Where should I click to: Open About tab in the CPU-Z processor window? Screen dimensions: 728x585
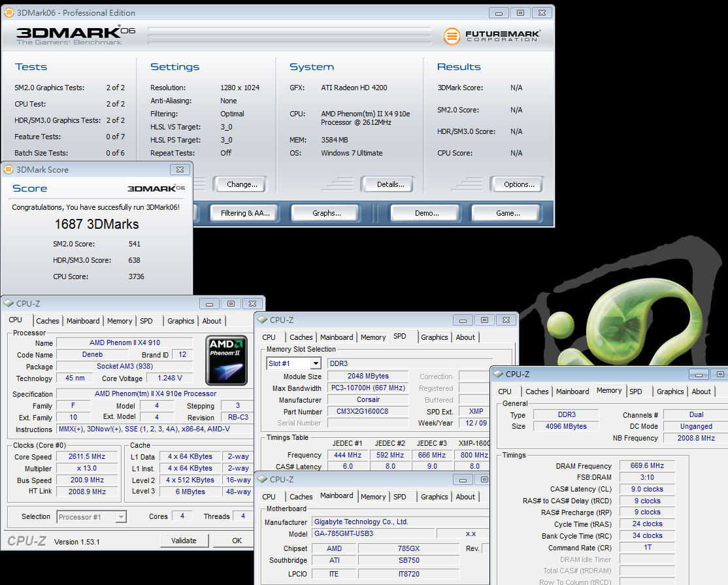[x=212, y=321]
